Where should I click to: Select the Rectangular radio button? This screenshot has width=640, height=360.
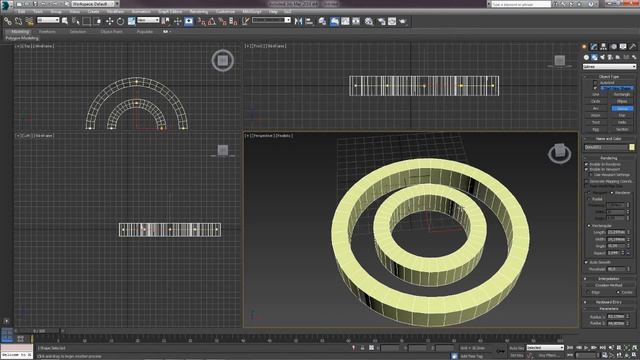coord(589,225)
